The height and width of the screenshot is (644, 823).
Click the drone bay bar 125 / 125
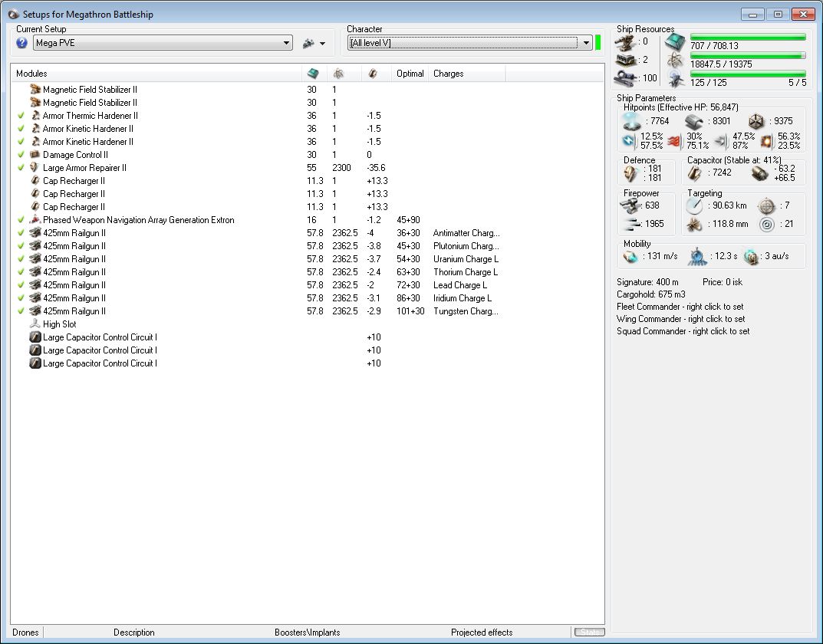748,74
